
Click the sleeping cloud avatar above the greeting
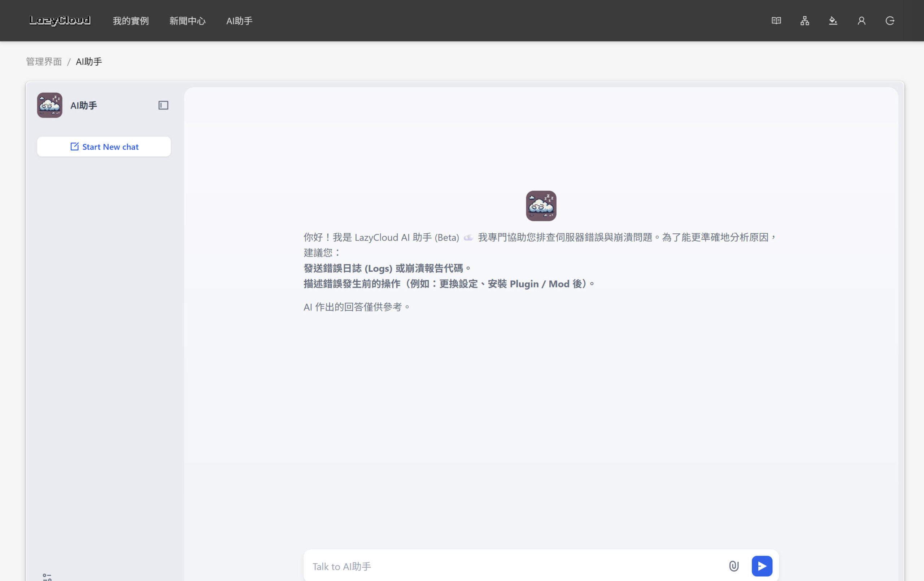pos(541,206)
